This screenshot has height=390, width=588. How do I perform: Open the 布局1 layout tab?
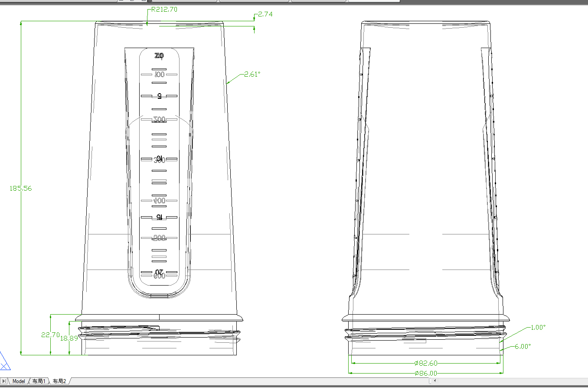(x=38, y=381)
